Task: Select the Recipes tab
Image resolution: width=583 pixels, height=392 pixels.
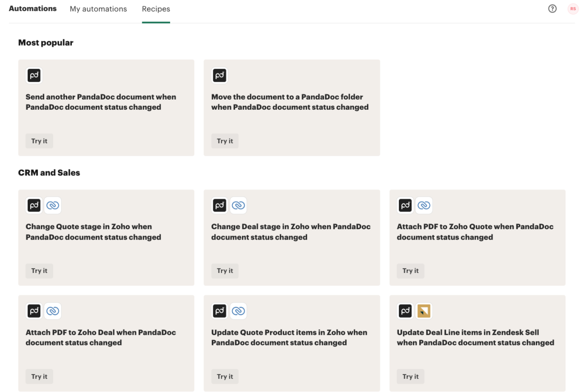Action: coord(156,9)
